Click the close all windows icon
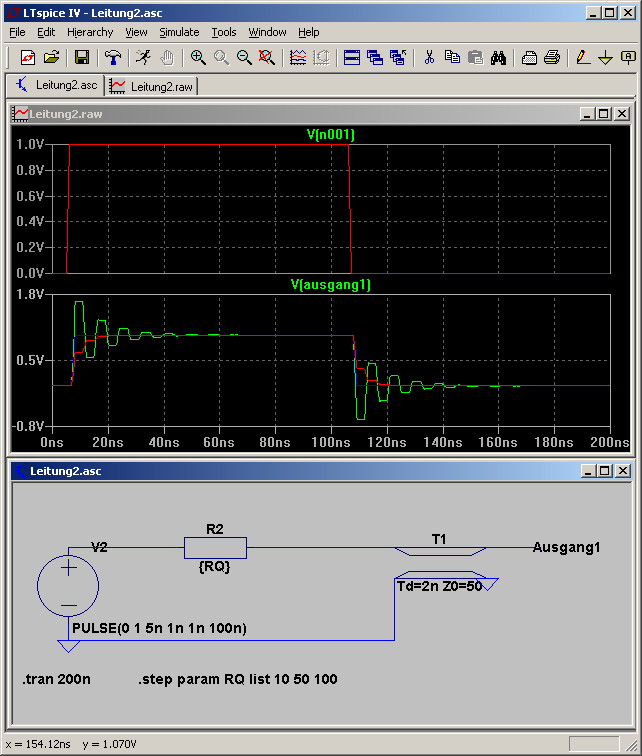This screenshot has width=642, height=756. pos(398,57)
